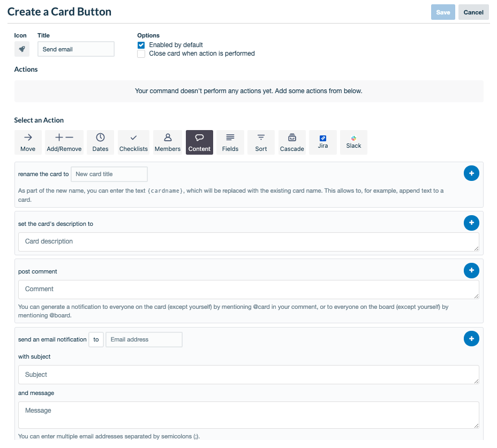497x448 pixels.
Task: Click the Title field with Send email
Action: (76, 49)
